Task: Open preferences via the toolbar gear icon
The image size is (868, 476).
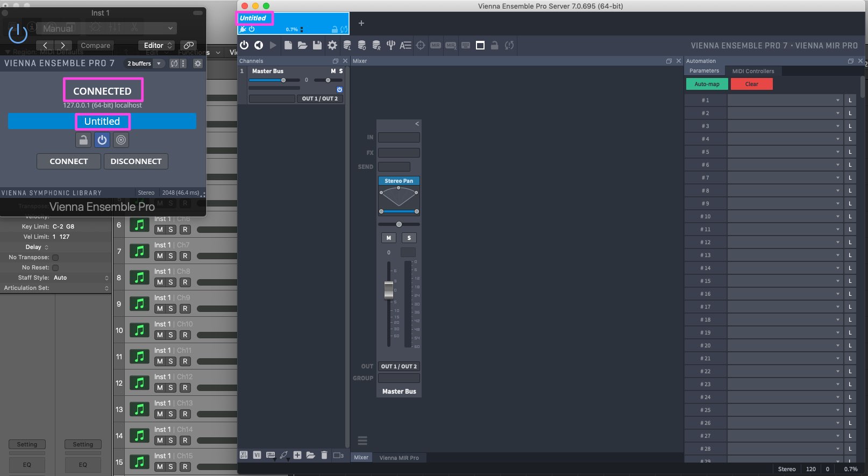Action: tap(332, 45)
